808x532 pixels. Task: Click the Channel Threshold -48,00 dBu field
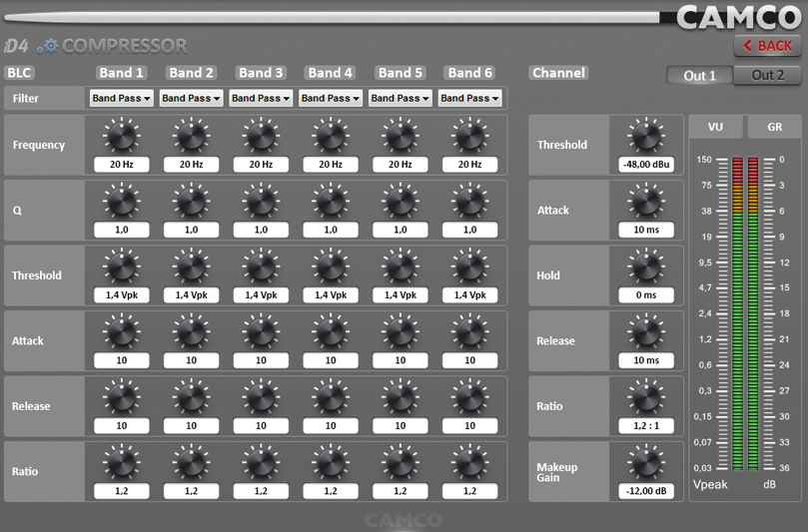pyautogui.click(x=646, y=165)
